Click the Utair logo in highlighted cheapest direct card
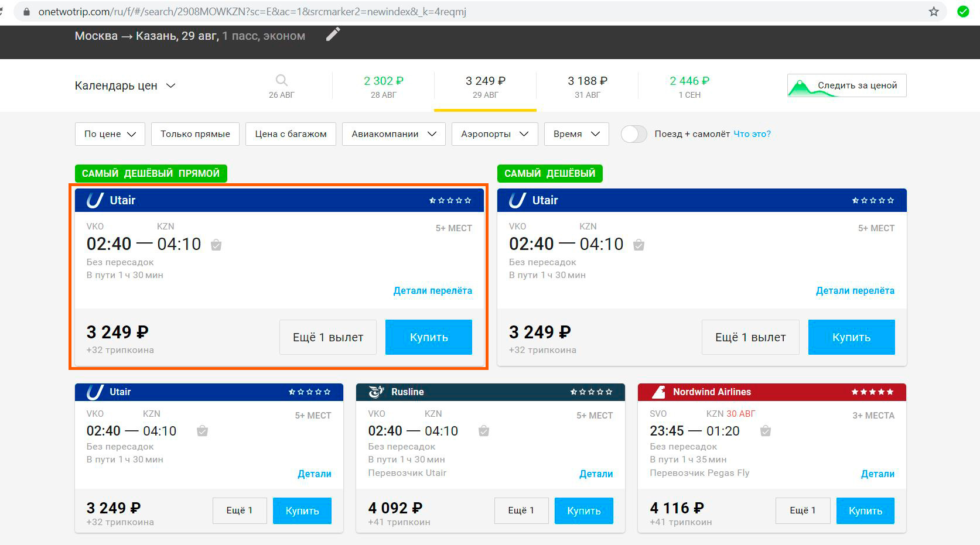 (x=95, y=200)
